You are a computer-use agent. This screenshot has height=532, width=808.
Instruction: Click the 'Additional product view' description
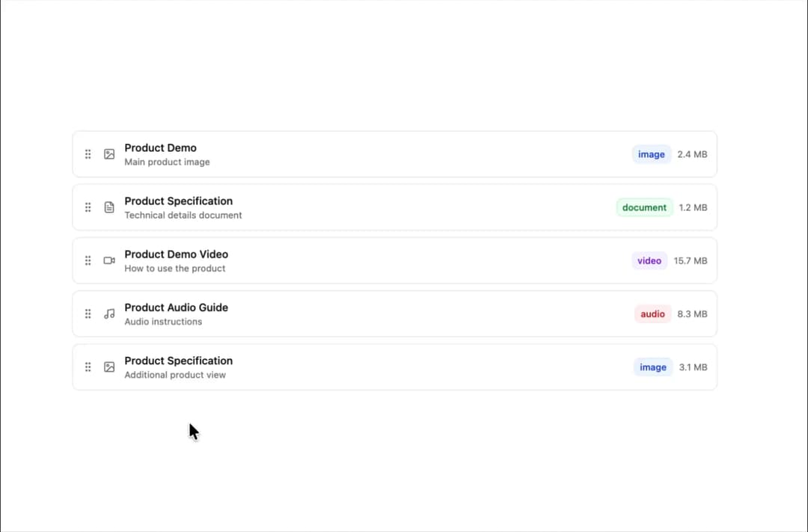click(x=175, y=375)
